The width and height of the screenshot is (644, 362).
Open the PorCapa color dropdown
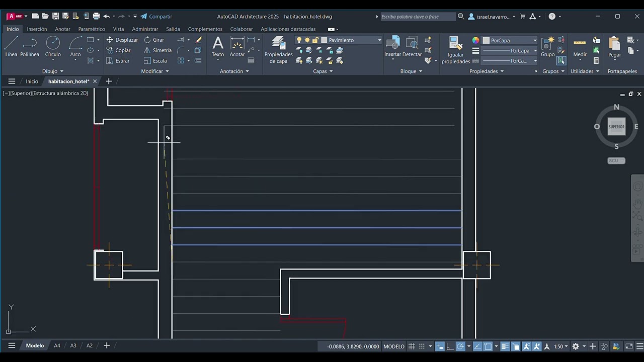[x=510, y=40]
